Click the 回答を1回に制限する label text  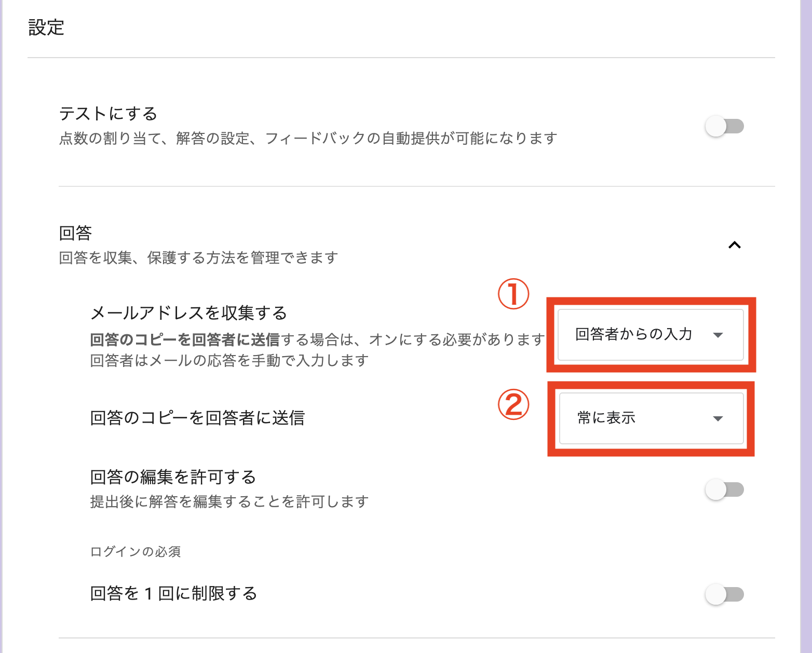tap(173, 593)
